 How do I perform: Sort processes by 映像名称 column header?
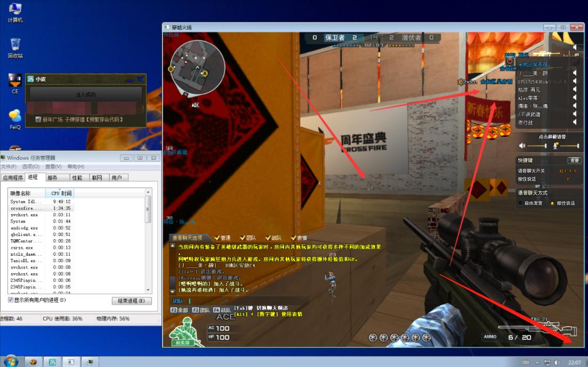26,193
